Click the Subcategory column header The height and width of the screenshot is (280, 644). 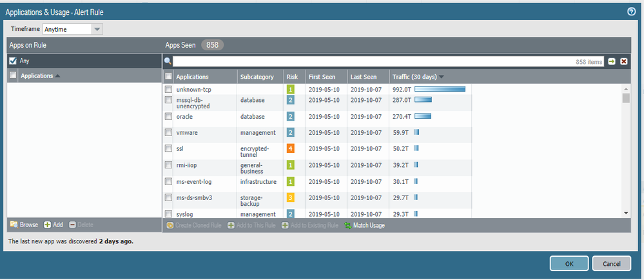tap(257, 77)
